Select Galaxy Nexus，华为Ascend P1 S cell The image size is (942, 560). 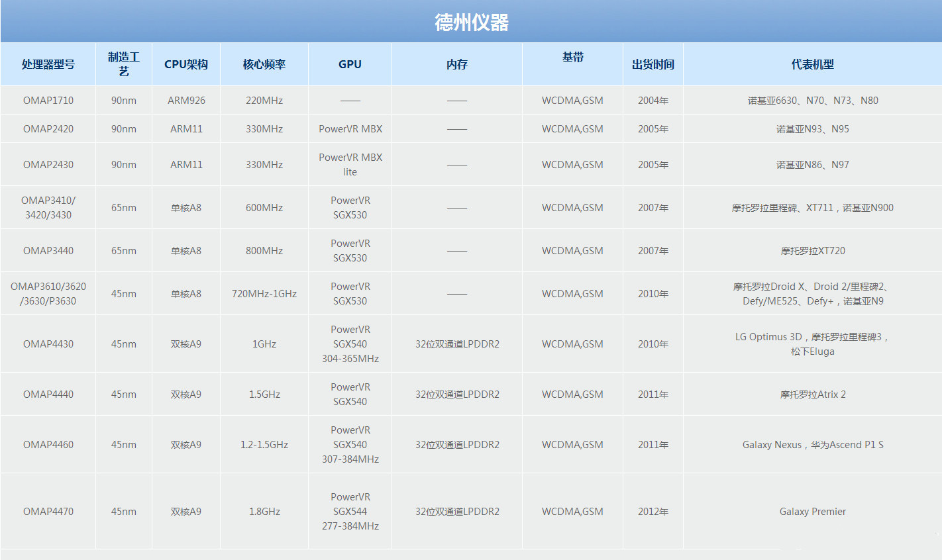[813, 445]
